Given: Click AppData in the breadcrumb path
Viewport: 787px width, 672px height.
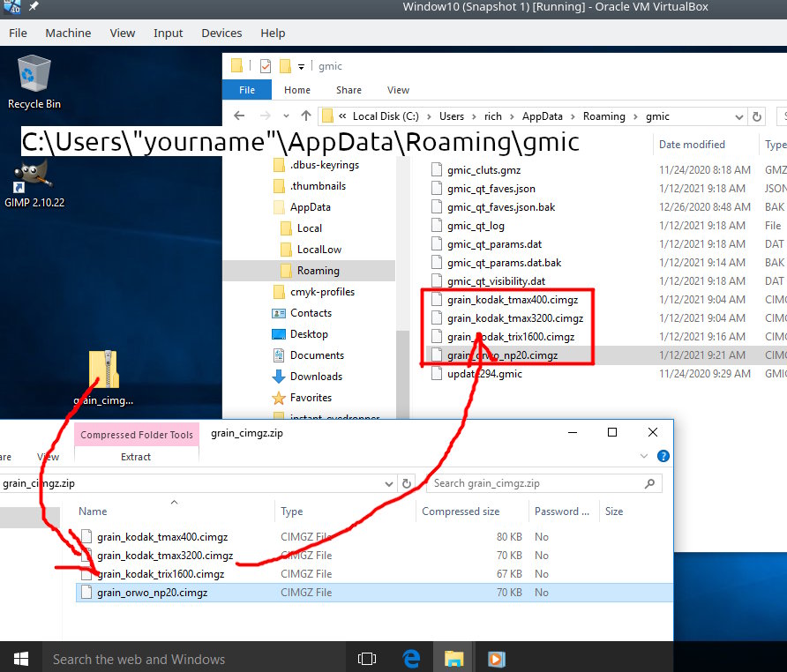Looking at the screenshot, I should pyautogui.click(x=542, y=116).
